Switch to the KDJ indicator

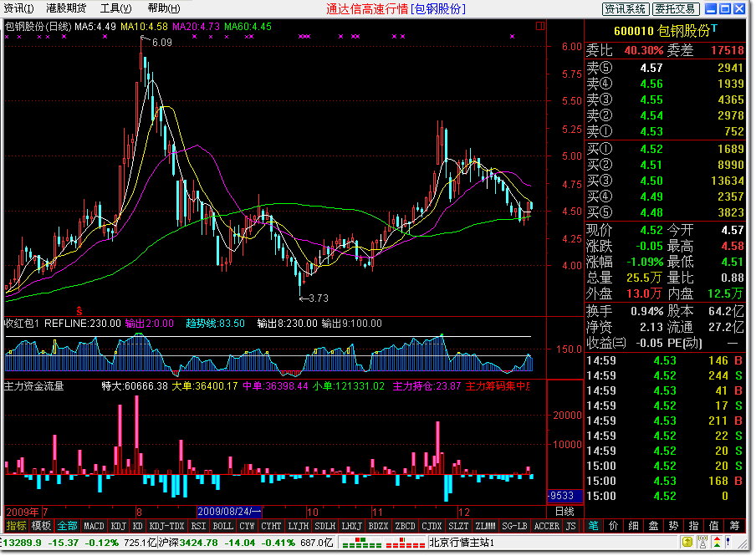point(118,526)
